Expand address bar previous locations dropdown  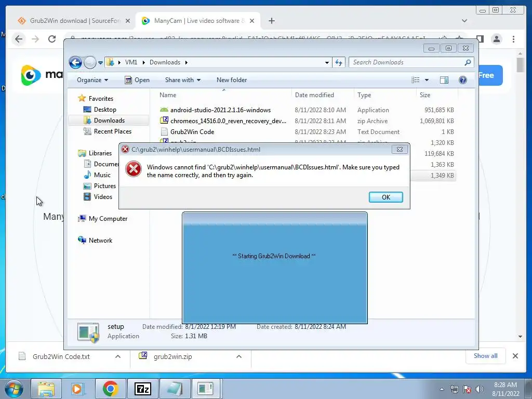[x=327, y=62]
